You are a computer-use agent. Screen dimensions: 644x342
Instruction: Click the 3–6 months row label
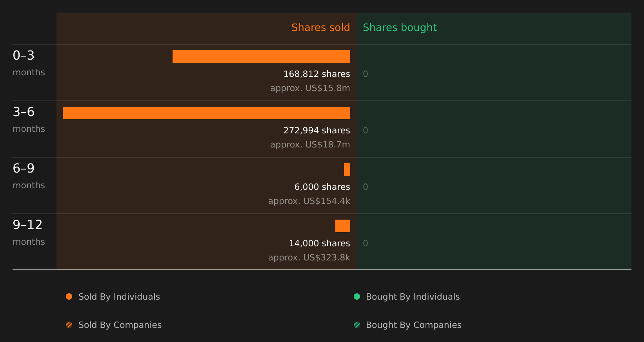click(x=29, y=120)
